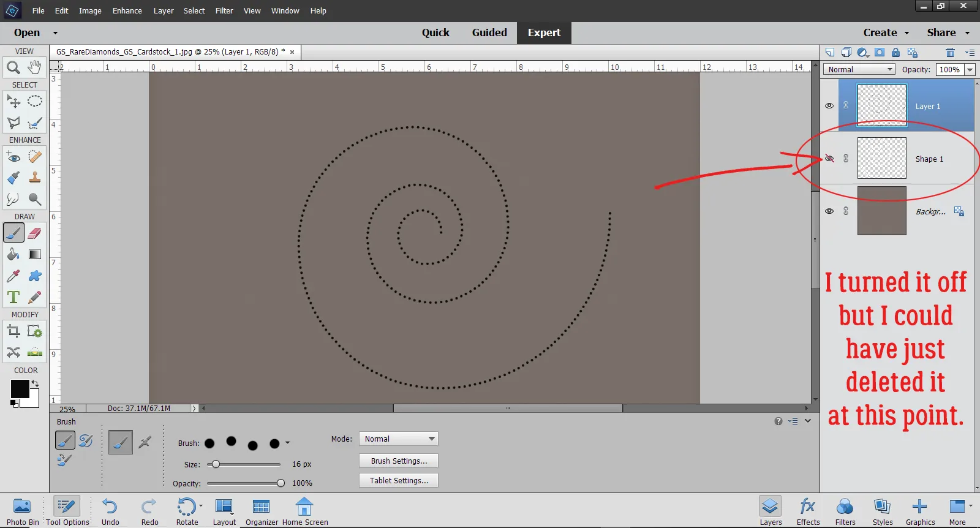Screen dimensions: 980x528
Task: Open the brush Mode dropdown
Action: [x=398, y=439]
